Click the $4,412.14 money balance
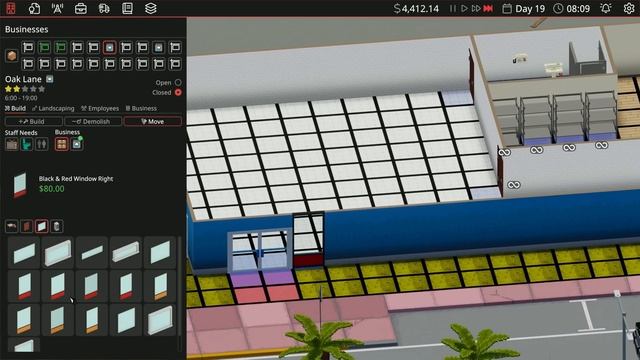 tap(416, 9)
